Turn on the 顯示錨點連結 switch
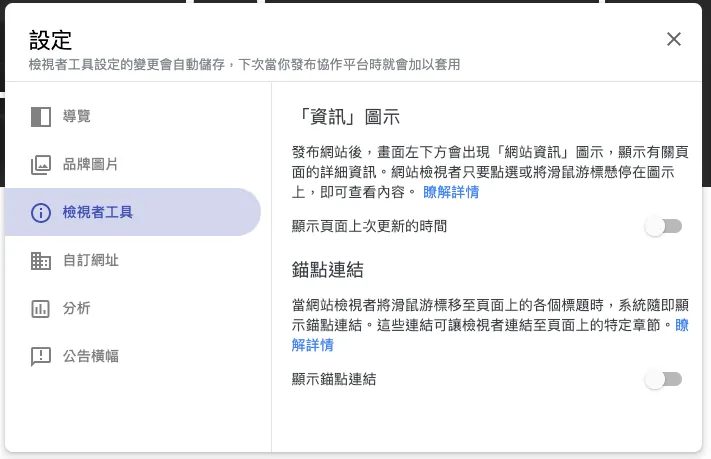This screenshot has height=459, width=711. [x=663, y=379]
